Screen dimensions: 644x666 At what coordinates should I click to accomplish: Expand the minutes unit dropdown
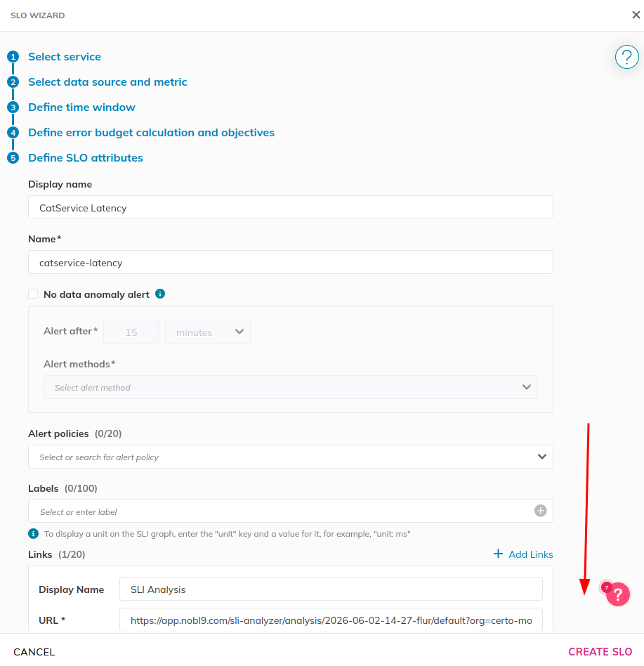208,332
